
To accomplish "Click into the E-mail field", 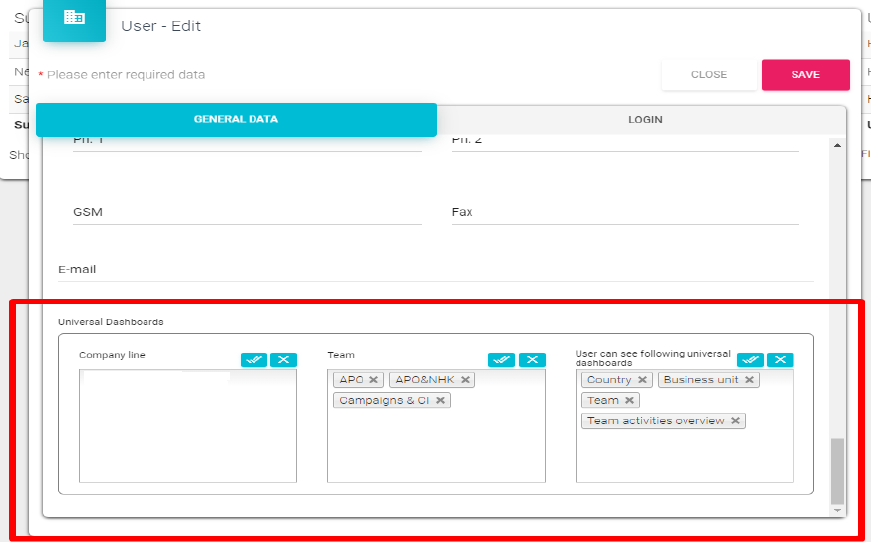I will click(435, 270).
